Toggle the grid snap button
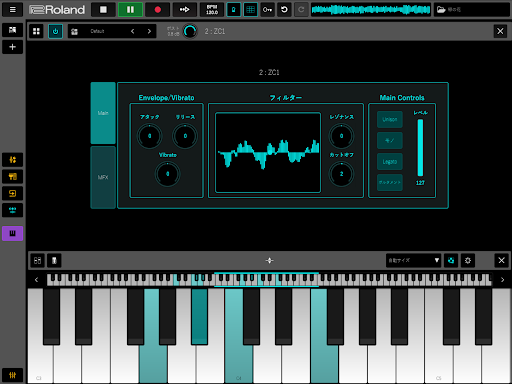Screen dimensions: 512x384 point(250,9)
